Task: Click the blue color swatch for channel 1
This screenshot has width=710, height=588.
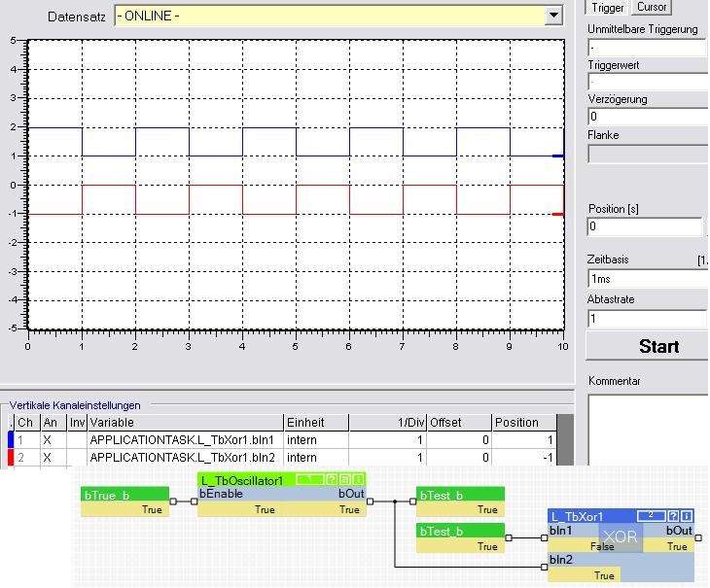Action: 11,439
